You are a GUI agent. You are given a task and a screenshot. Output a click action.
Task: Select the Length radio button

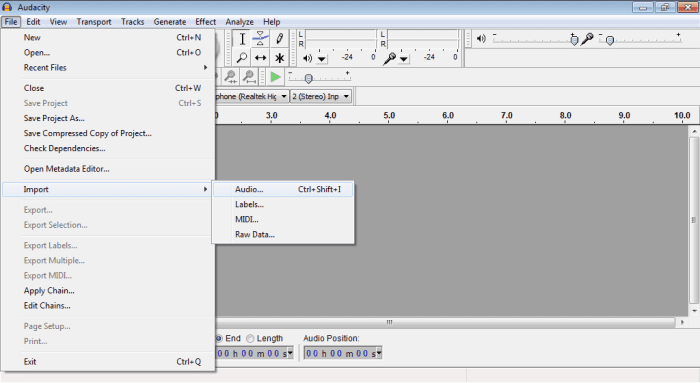(x=250, y=338)
